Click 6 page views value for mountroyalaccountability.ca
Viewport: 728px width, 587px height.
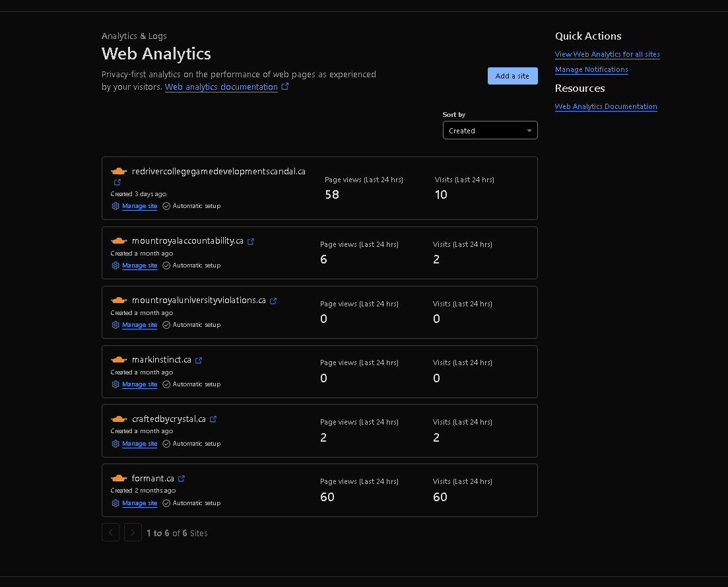coord(323,259)
